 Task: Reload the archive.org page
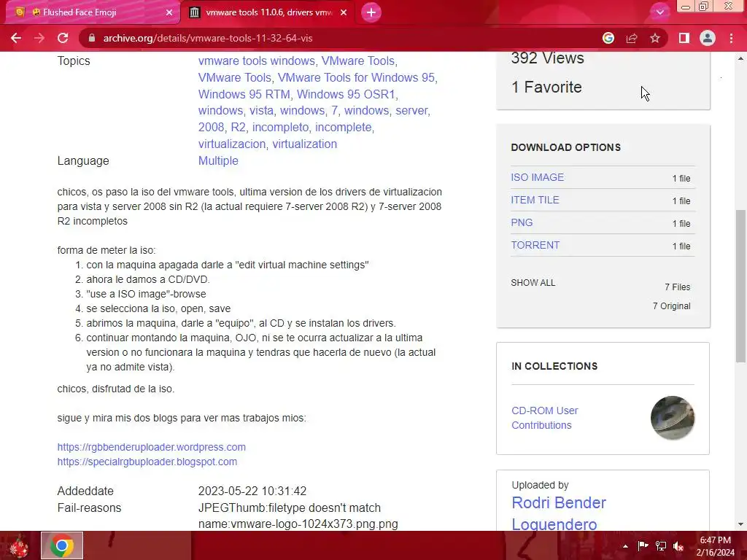pos(63,38)
